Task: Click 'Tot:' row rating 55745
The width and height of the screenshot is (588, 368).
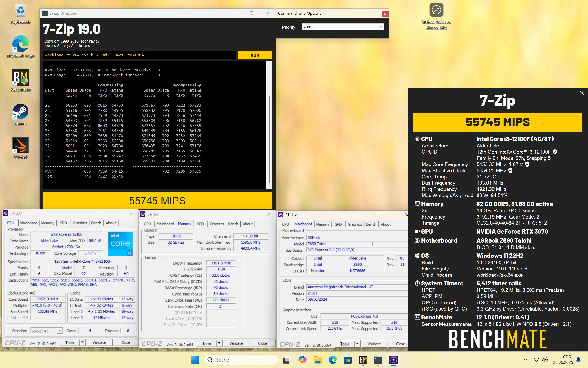Action: [117, 176]
